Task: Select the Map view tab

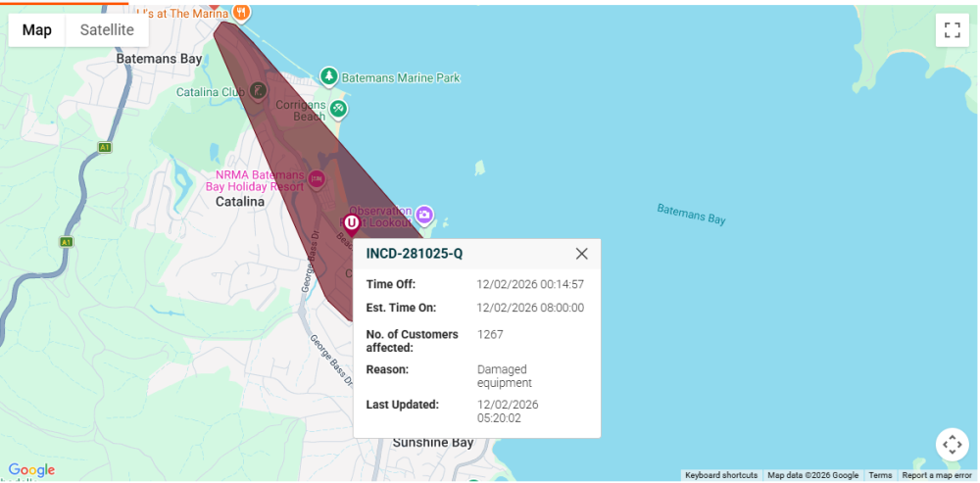Action: coord(37,30)
